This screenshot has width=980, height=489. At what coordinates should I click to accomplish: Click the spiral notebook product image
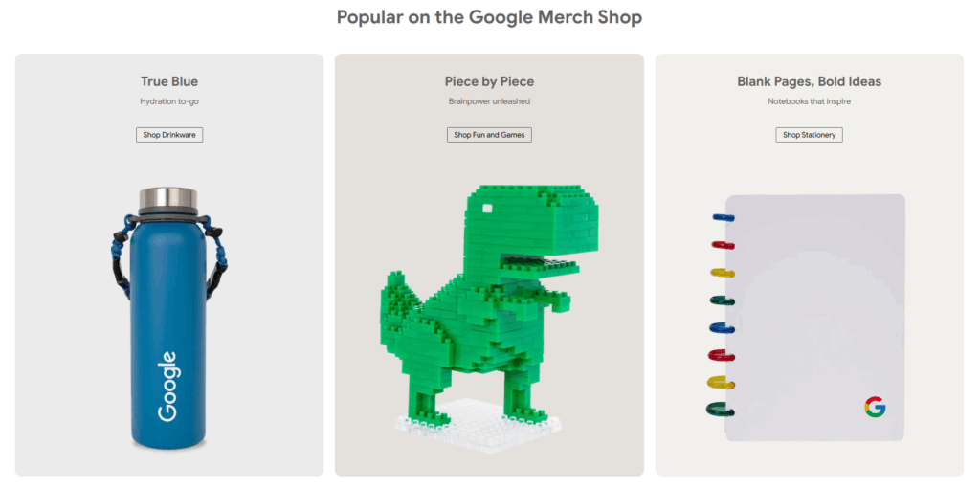click(x=806, y=318)
